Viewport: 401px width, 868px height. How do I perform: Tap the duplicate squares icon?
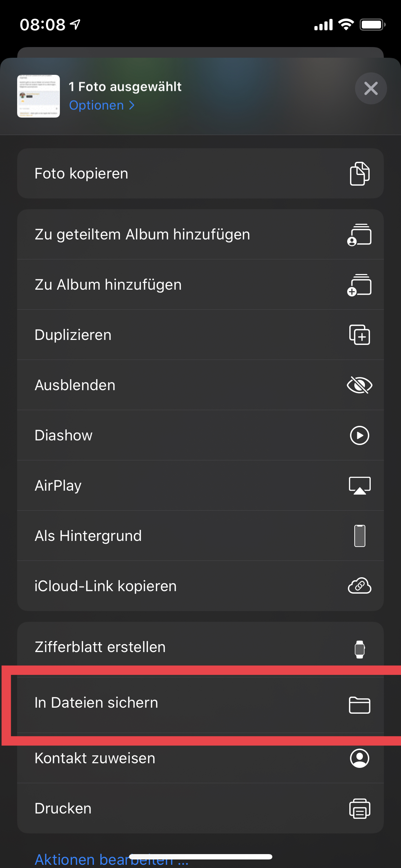pyautogui.click(x=359, y=335)
